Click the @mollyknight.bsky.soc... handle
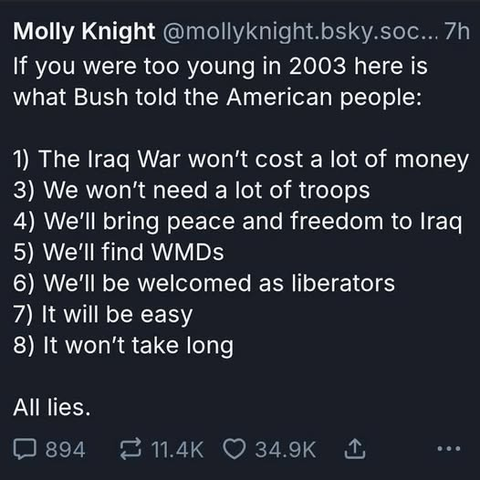The image size is (480, 480). [301, 31]
